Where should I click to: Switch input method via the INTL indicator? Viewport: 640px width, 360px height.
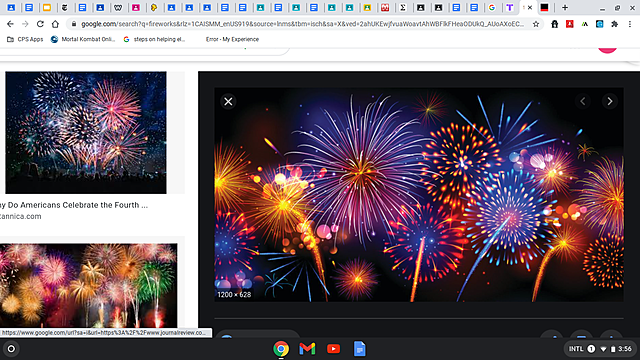(576, 349)
